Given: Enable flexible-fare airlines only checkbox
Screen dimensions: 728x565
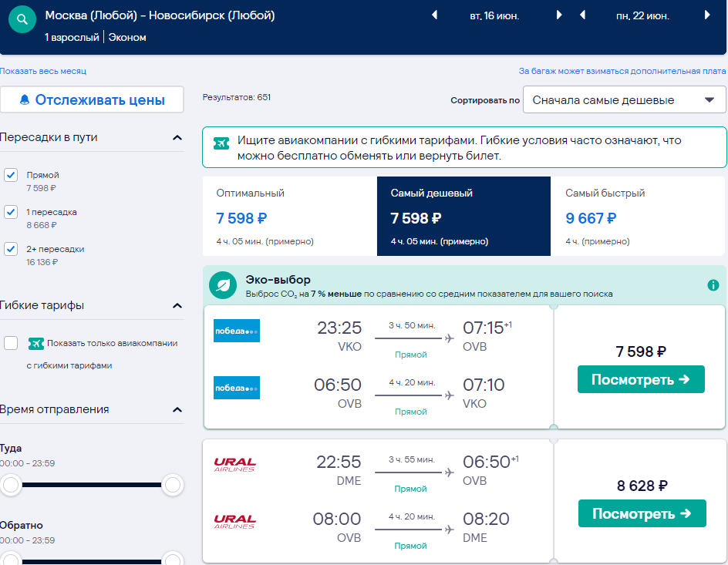Looking at the screenshot, I should [11, 343].
